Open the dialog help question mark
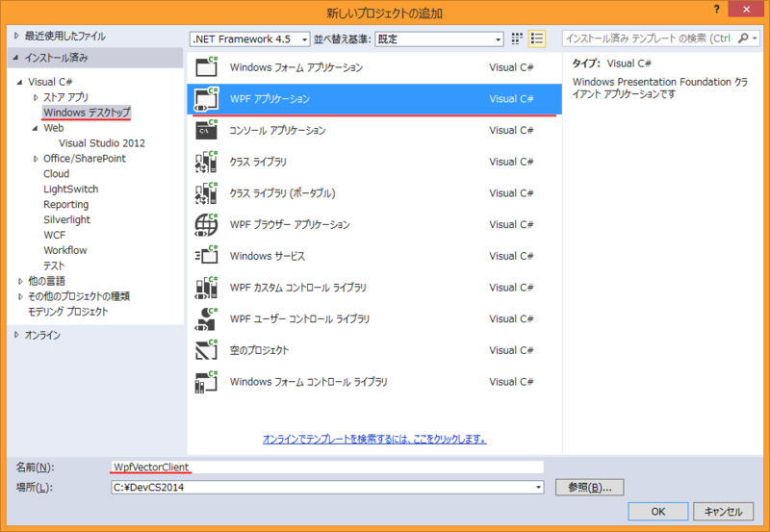This screenshot has width=770, height=532. 717,10
